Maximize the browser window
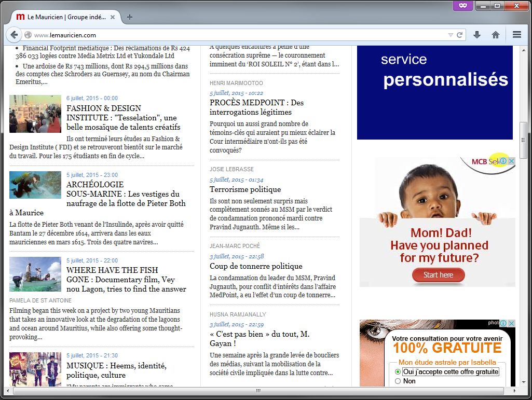Viewport: 532px width, 400px height. click(497, 6)
